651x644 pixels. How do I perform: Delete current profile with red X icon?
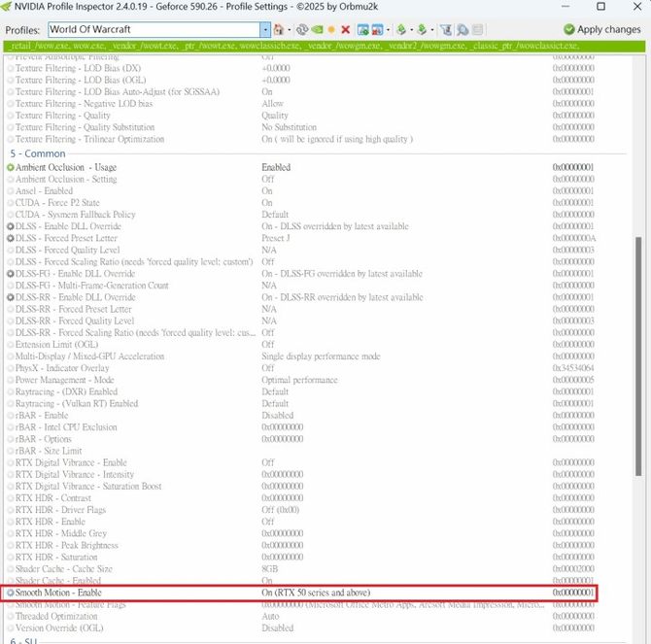tap(346, 29)
